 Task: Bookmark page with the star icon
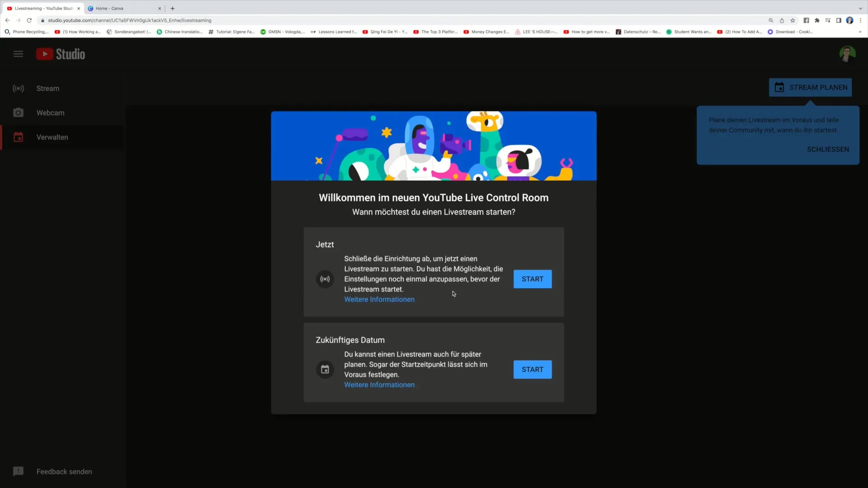(793, 20)
